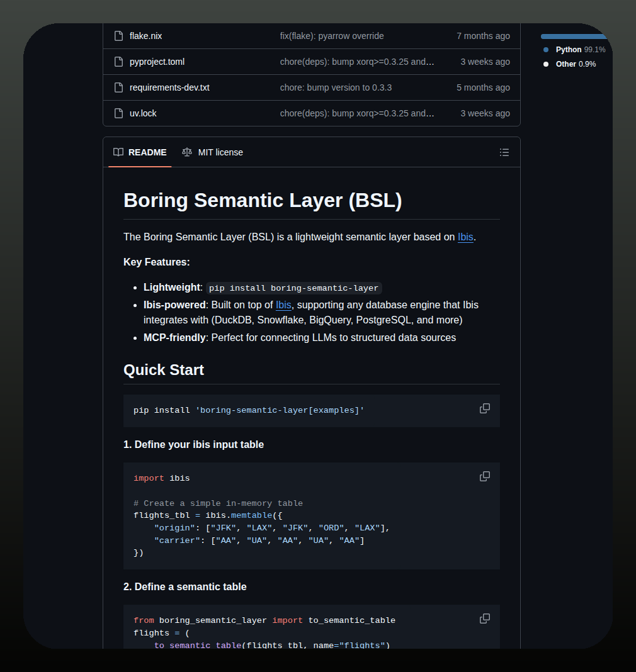Click heading '1. Define your ibis input table'
The image size is (636, 672).
[193, 444]
